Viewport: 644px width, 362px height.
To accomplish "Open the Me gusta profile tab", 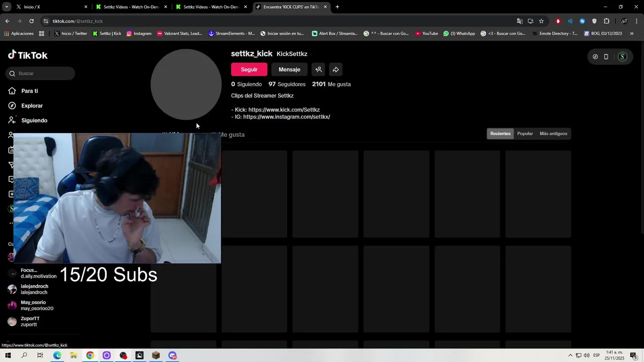I will 233,135.
